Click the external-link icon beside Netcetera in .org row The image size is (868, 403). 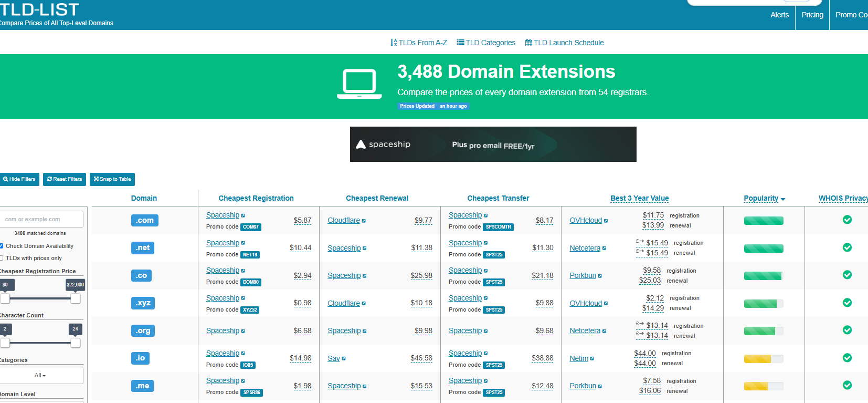(604, 331)
